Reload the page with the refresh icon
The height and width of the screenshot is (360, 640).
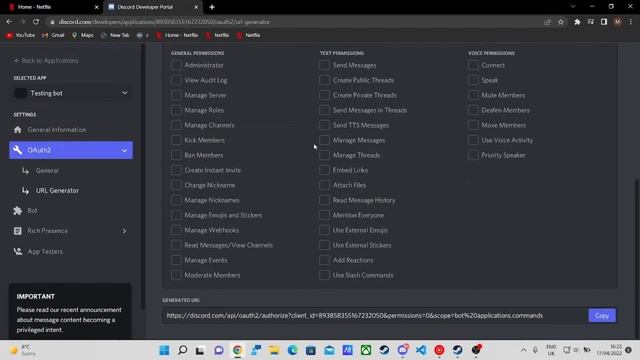(x=36, y=22)
